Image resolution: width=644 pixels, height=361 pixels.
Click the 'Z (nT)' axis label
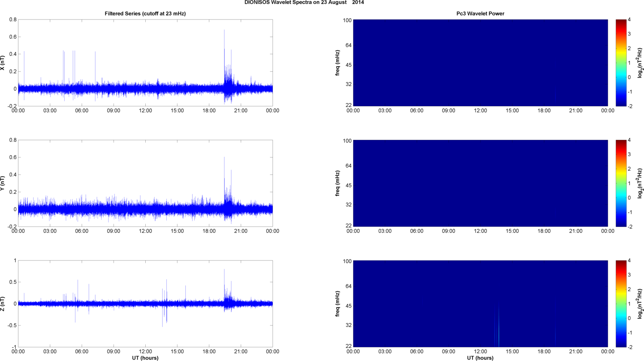pyautogui.click(x=3, y=304)
